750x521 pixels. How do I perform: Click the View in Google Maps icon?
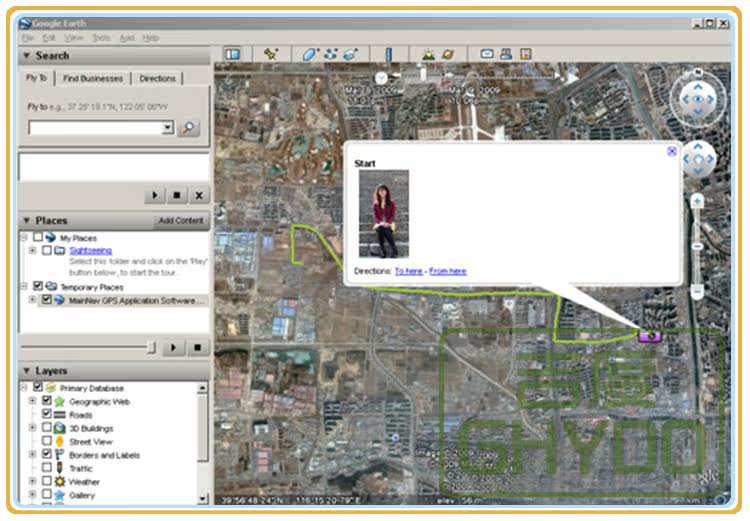526,54
